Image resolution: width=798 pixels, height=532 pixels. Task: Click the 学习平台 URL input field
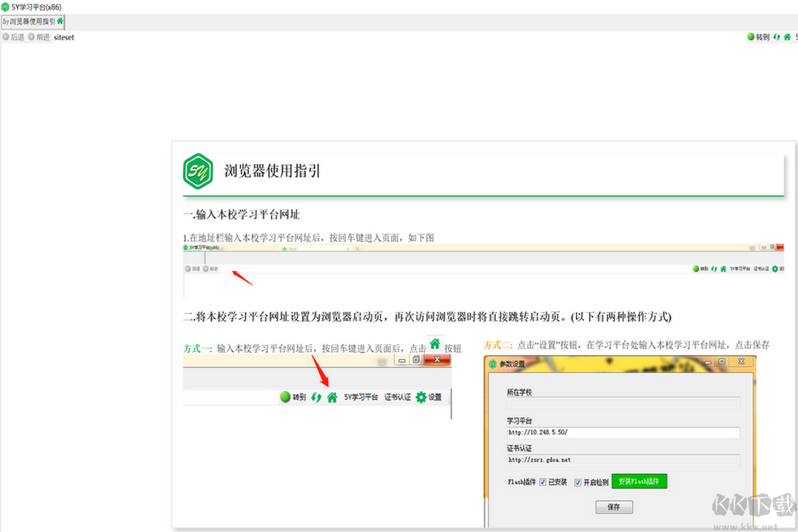pyautogui.click(x=622, y=432)
